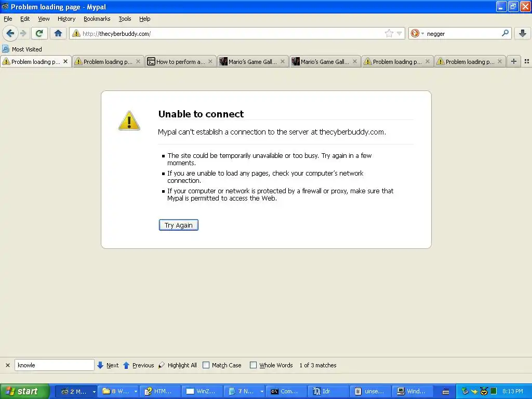Open the bookmark star dropdown arrow

tap(400, 34)
